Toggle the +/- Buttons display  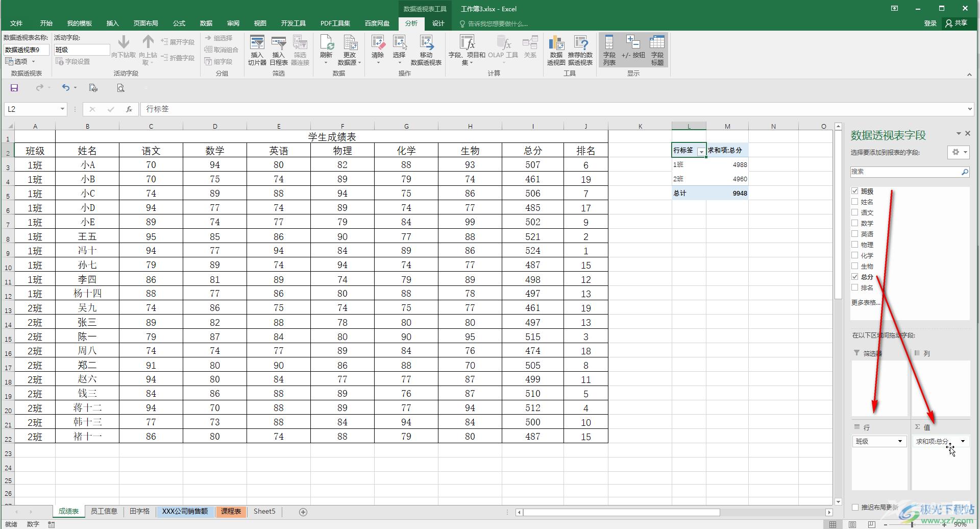pos(633,47)
